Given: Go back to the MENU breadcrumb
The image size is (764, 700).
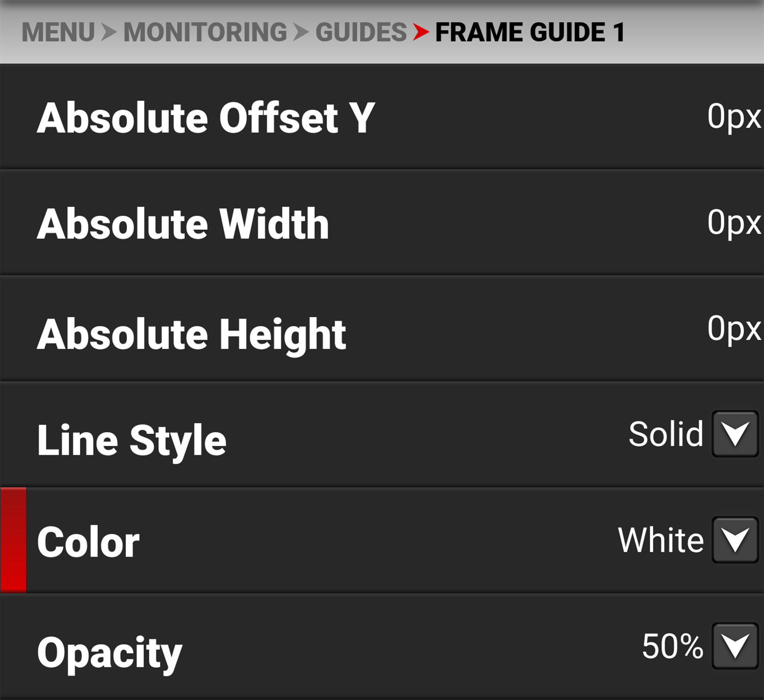Looking at the screenshot, I should (58, 33).
